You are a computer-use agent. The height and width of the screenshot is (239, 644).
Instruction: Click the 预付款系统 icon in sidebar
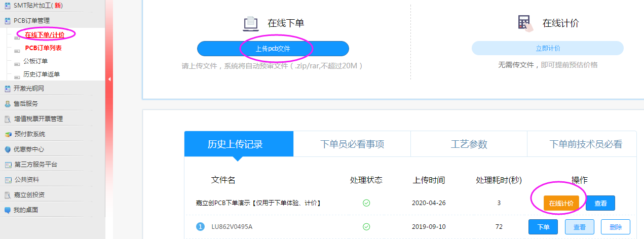click(7, 134)
